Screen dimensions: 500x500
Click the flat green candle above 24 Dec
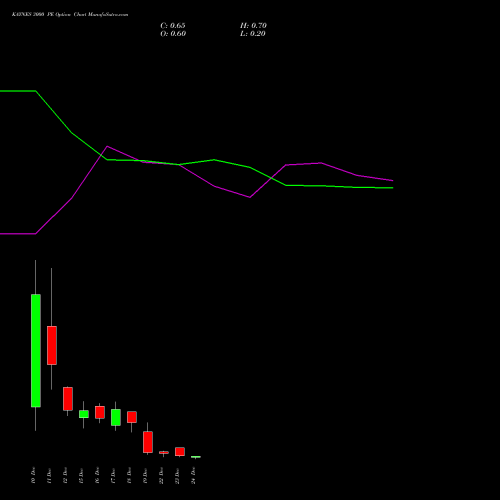pos(196,457)
